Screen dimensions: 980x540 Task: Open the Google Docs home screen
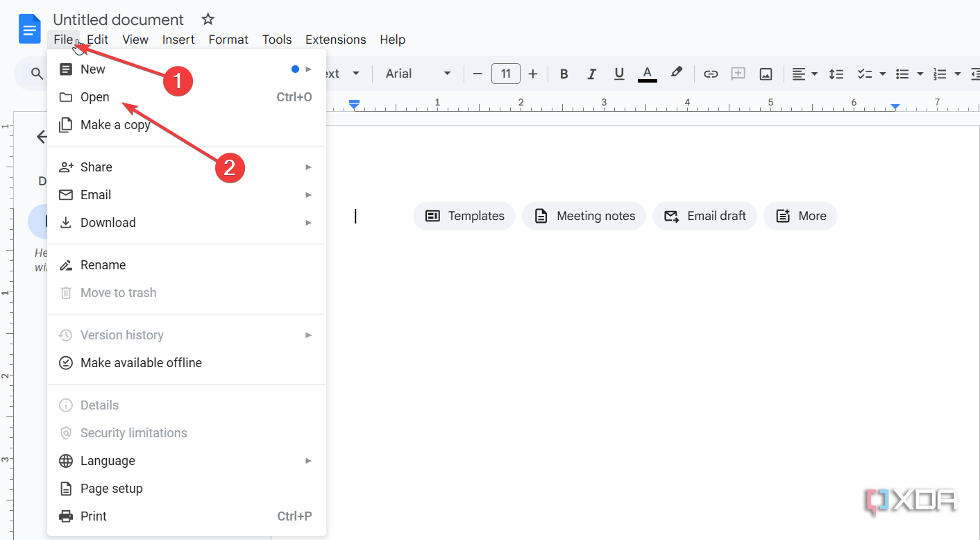(29, 28)
